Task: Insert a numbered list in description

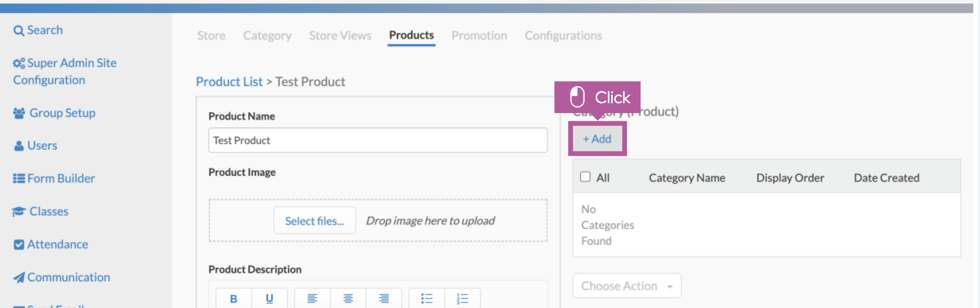Action: (463, 298)
